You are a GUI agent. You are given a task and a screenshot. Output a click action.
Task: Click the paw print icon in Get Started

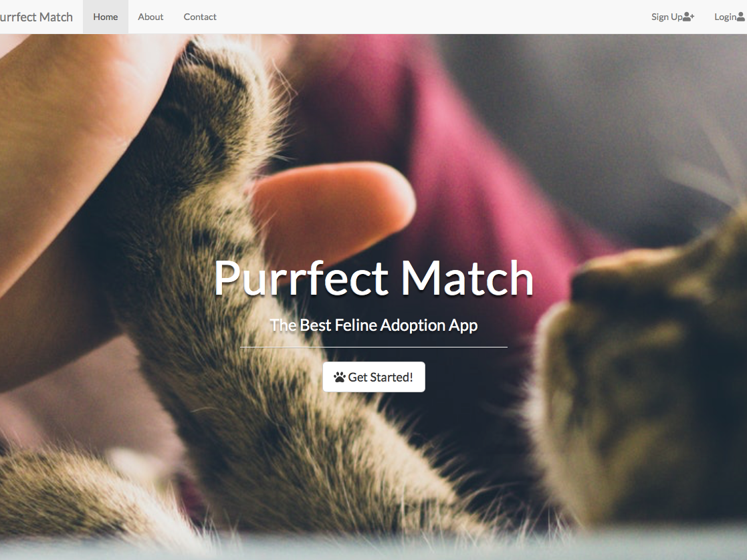tap(340, 378)
